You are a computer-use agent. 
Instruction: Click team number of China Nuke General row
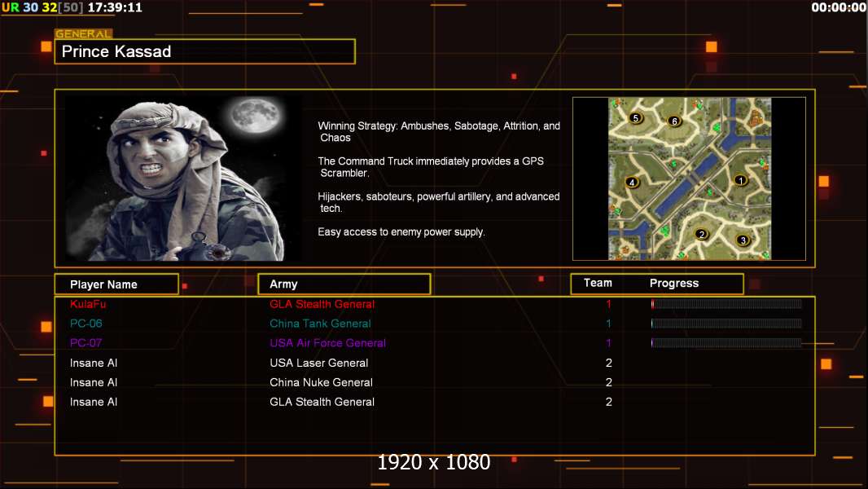coord(608,382)
